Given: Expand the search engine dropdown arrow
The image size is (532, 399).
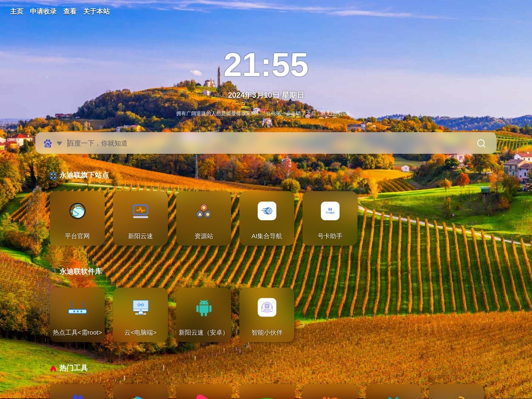Looking at the screenshot, I should pyautogui.click(x=59, y=143).
